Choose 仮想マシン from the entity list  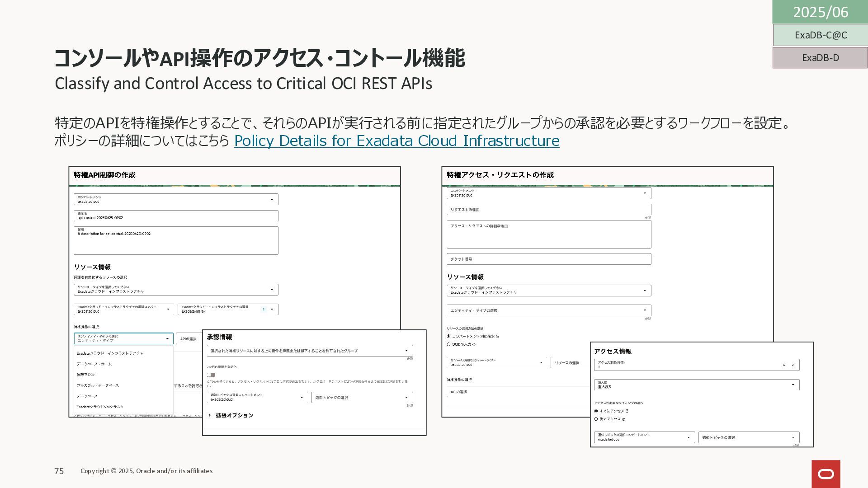pyautogui.click(x=86, y=375)
